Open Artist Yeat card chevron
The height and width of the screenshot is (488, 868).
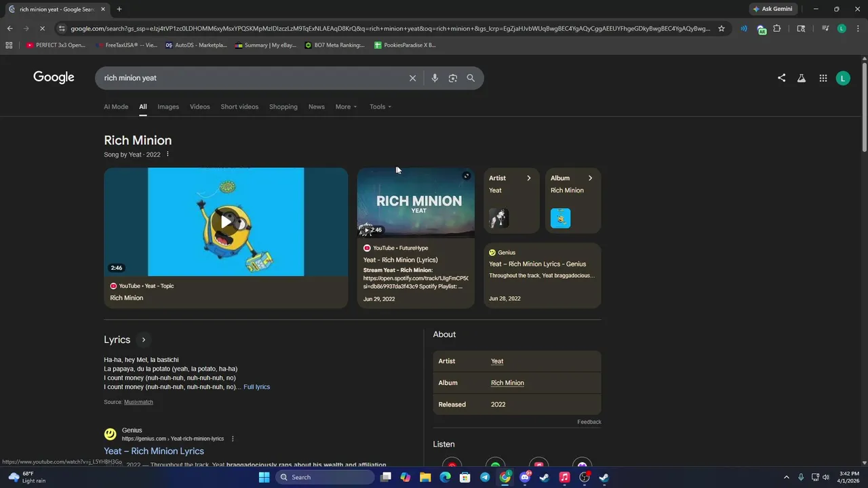(529, 178)
